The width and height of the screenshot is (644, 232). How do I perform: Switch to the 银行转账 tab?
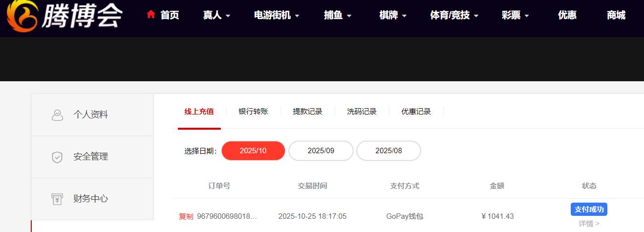tap(253, 112)
